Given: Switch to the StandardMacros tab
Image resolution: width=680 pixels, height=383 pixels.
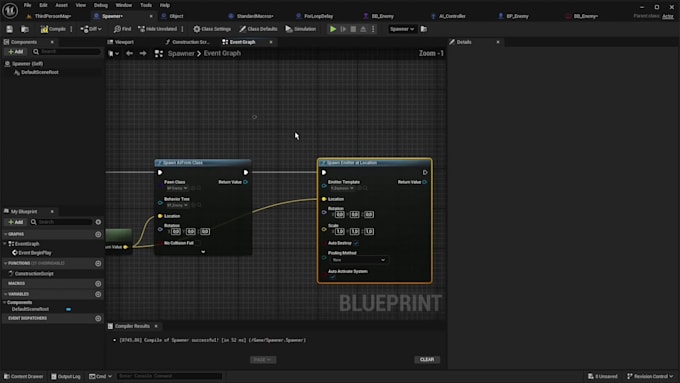Looking at the screenshot, I should (x=255, y=16).
